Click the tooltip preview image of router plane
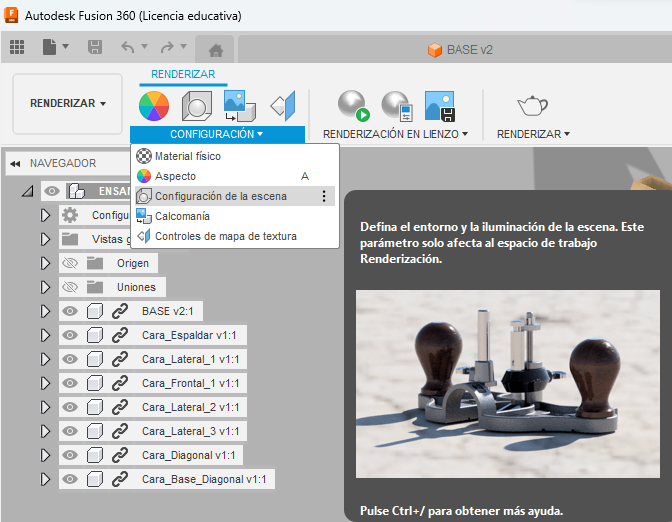The image size is (672, 522). point(507,384)
